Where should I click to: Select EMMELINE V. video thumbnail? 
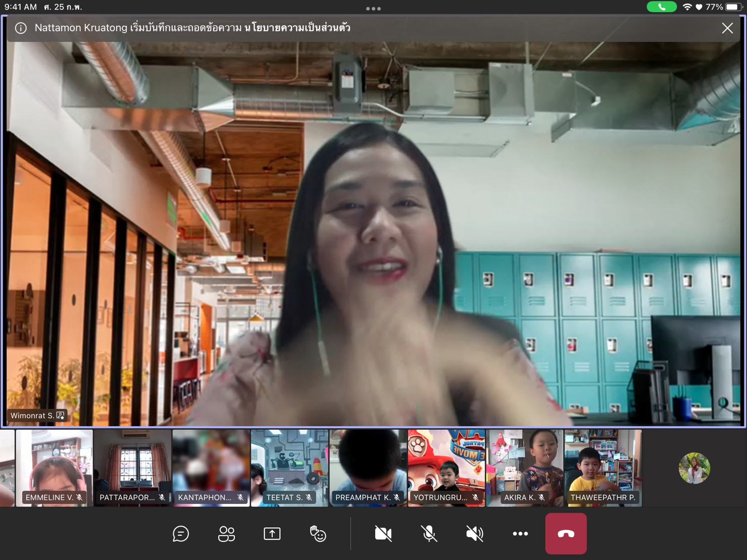point(54,468)
